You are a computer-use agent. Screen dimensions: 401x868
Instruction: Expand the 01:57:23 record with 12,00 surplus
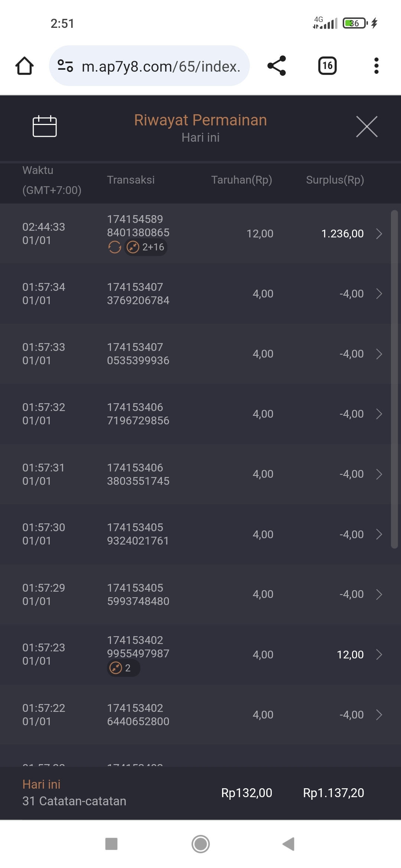[379, 655]
